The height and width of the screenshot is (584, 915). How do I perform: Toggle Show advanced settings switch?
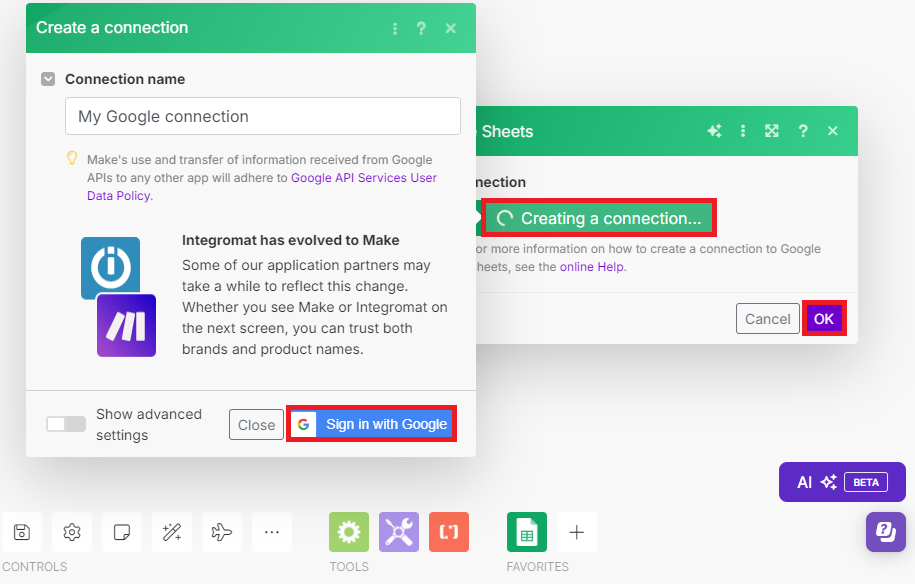pos(66,424)
